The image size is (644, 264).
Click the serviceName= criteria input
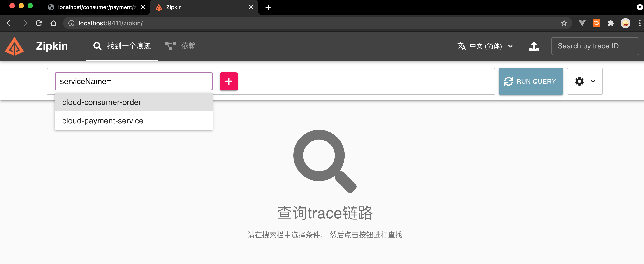[134, 81]
